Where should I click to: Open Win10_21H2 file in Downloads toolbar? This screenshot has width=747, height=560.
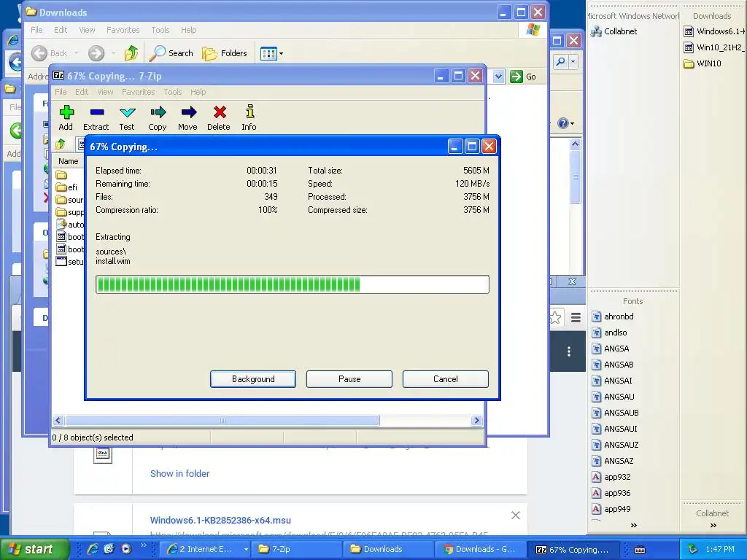714,47
